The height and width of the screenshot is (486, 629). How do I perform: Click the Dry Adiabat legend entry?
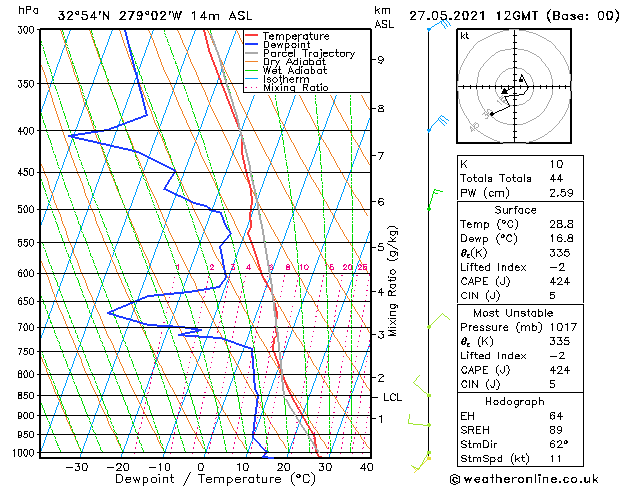pos(286,62)
